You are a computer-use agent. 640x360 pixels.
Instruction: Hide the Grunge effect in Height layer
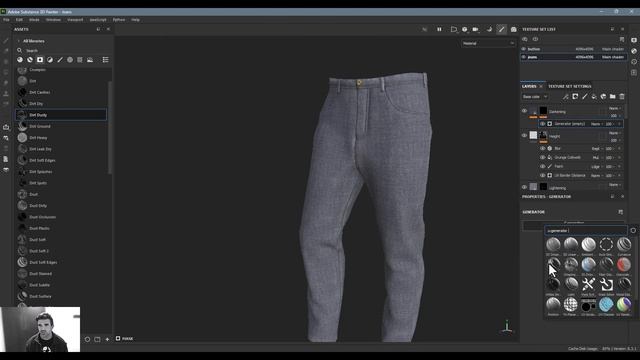(x=542, y=158)
